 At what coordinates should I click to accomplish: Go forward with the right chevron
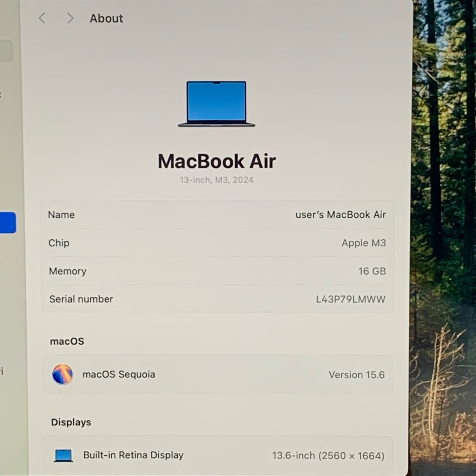[70, 18]
